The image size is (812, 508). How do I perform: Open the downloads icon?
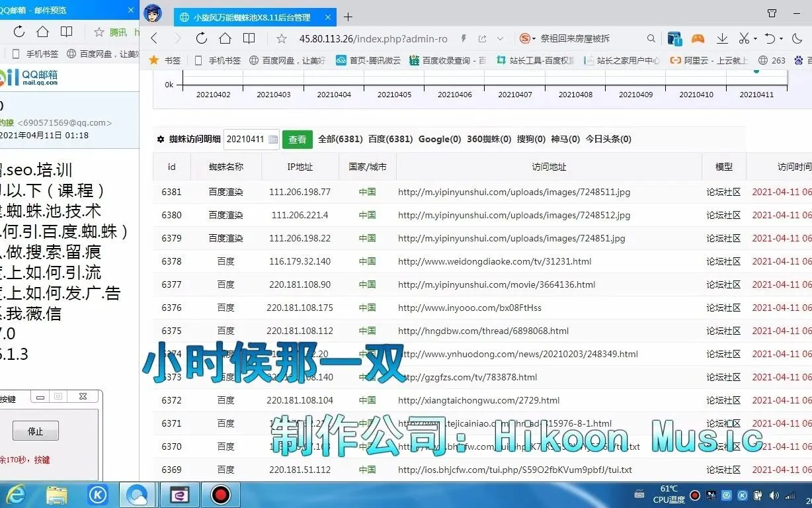722,38
